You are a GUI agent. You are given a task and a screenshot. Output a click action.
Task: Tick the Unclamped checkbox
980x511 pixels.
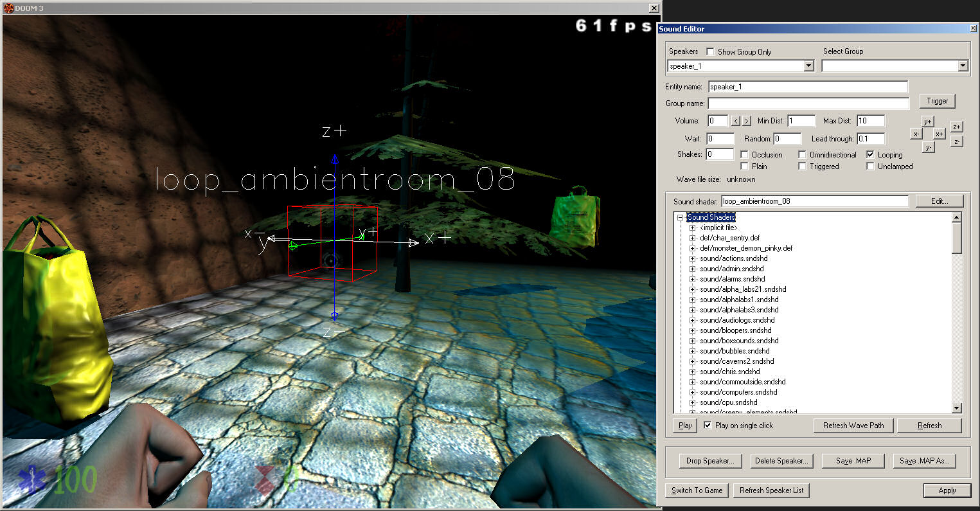pos(870,166)
